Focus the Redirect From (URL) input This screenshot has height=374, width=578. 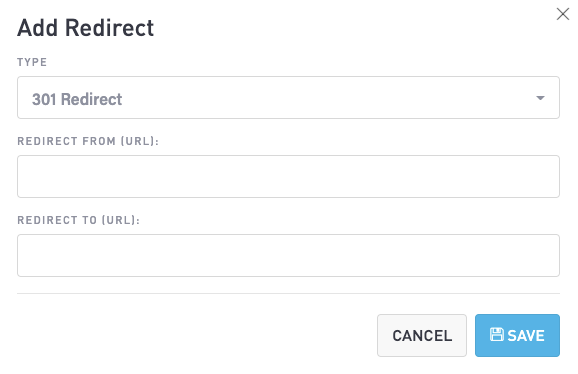coord(288,176)
